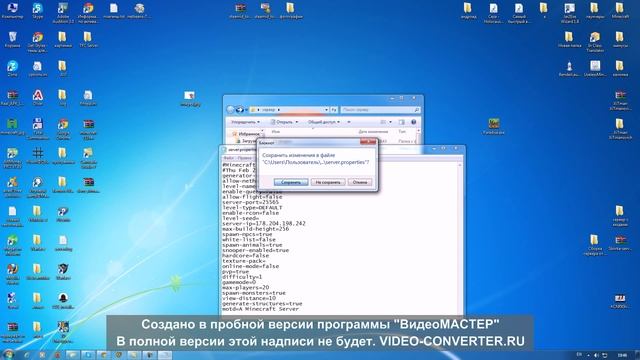The width and height of the screenshot is (640, 360).
Task: Open фотографии folder at top of desktop
Action: tap(291, 11)
